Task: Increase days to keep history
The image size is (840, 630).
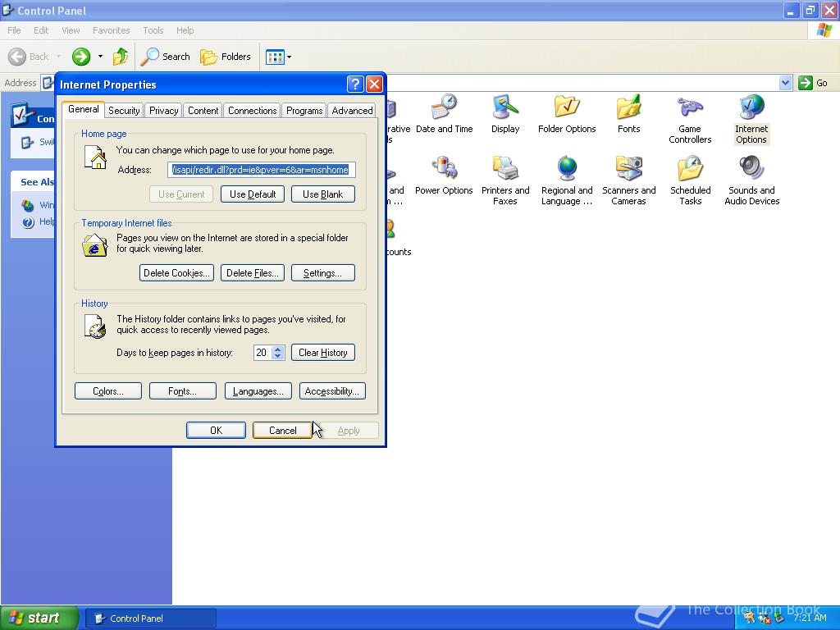Action: [277, 349]
